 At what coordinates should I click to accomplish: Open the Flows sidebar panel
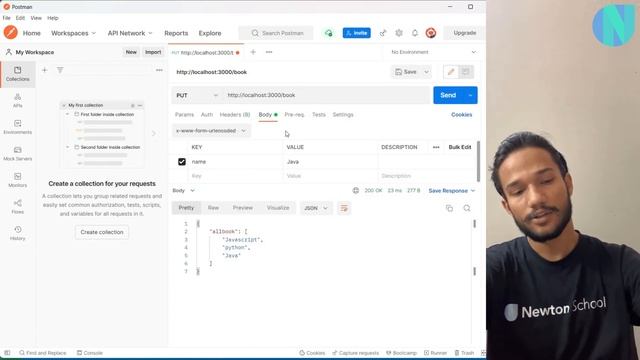18,207
